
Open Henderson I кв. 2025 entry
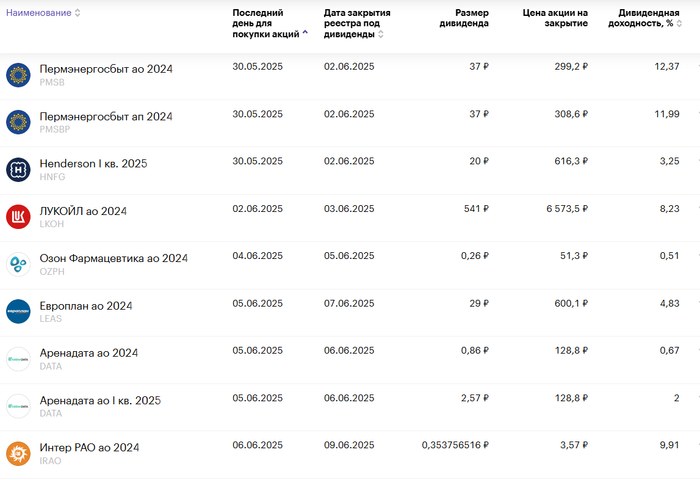(93, 164)
